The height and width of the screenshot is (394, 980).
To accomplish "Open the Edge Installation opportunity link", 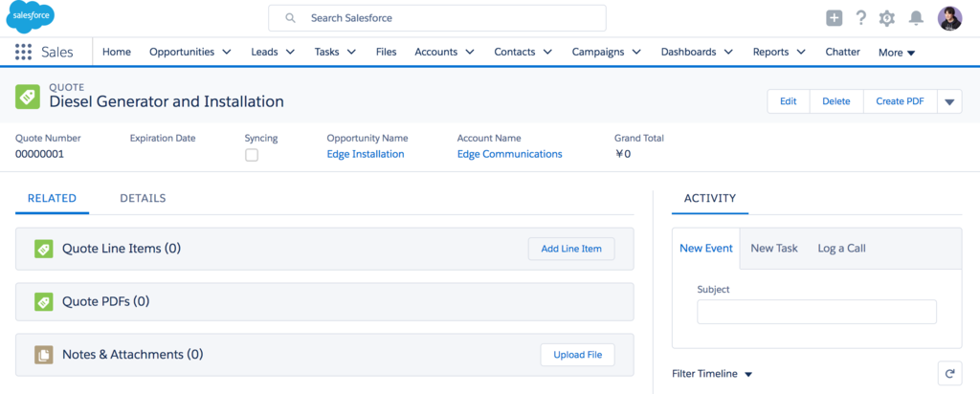I will [x=366, y=154].
